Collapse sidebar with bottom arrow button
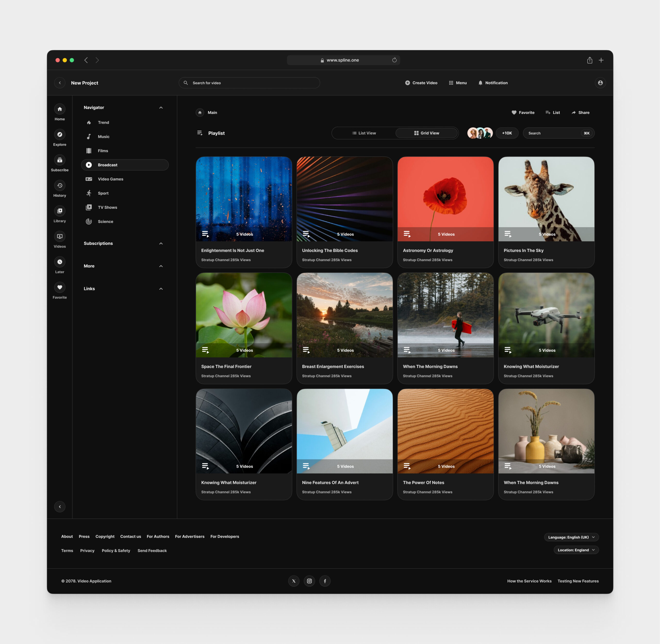The width and height of the screenshot is (660, 644). click(x=60, y=507)
